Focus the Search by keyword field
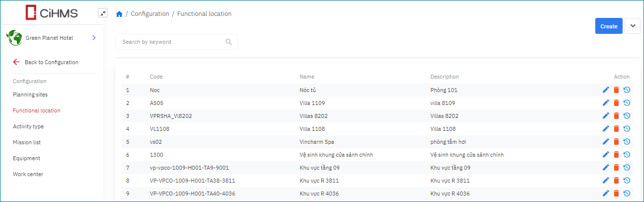This screenshot has width=644, height=202. [170, 42]
